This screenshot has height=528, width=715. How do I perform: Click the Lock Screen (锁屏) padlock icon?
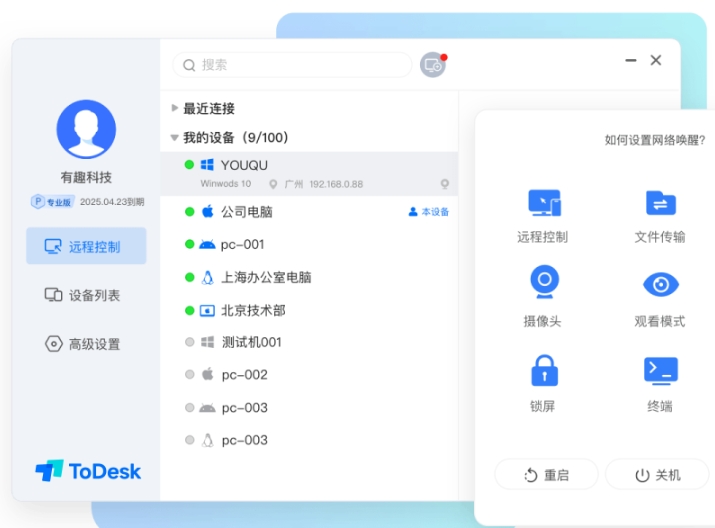tap(544, 370)
